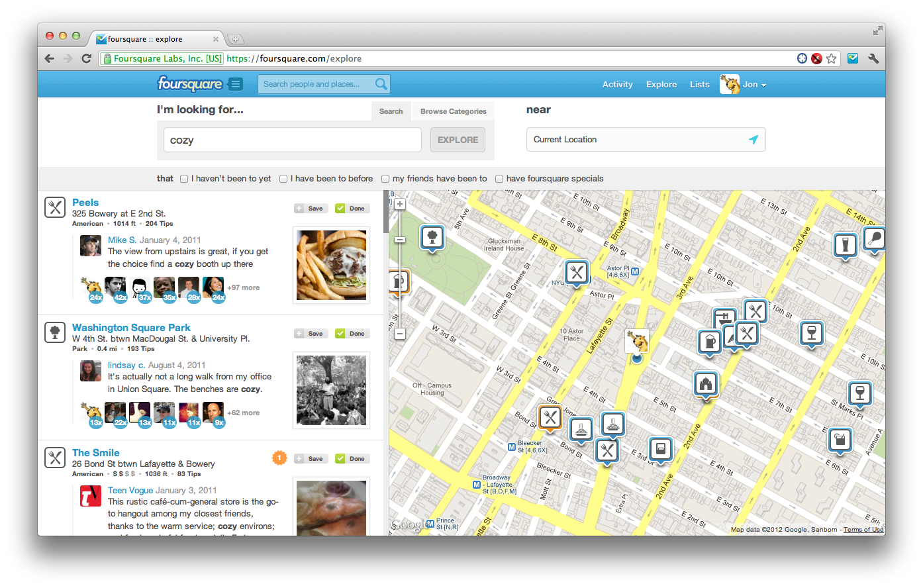The height and width of the screenshot is (588, 923).
Task: Check "my friends have been to" filter
Action: pos(385,179)
